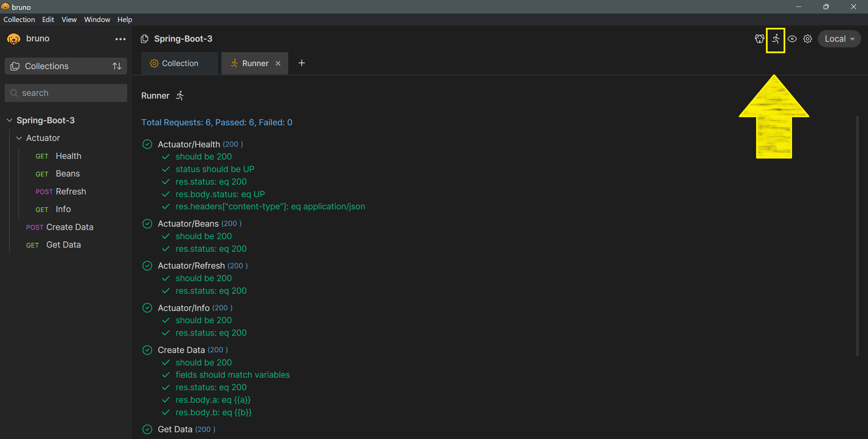The image size is (868, 439).
Task: Open the Actuator/Refresh result entry
Action: click(191, 266)
